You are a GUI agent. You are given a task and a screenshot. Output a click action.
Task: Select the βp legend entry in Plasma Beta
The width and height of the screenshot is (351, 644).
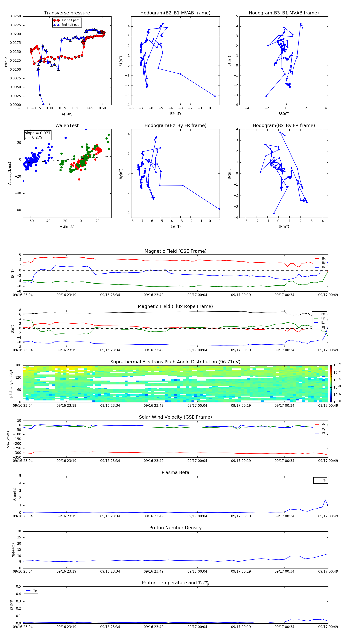(x=321, y=480)
